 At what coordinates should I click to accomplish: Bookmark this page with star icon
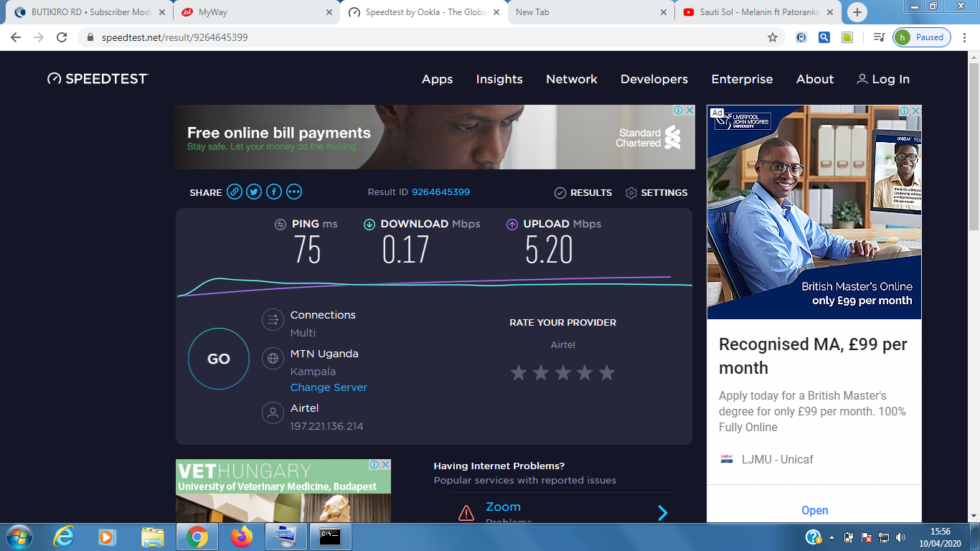point(773,37)
